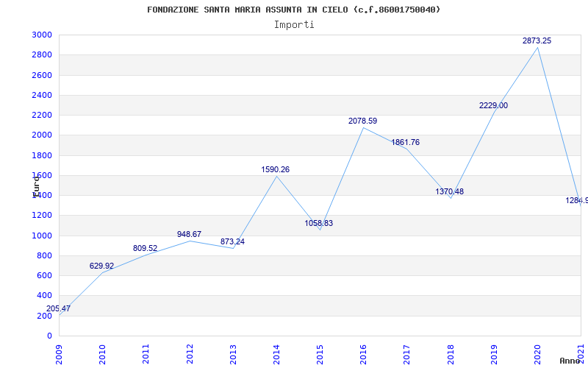This screenshot has height=368, width=588.
Task: Select the 1590.26 data label
Action: [275, 169]
